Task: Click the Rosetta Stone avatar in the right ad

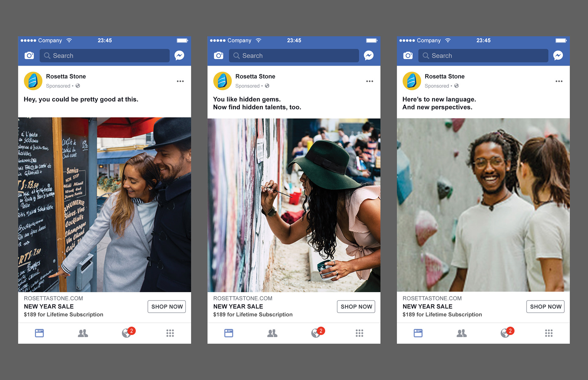Action: coord(412,81)
